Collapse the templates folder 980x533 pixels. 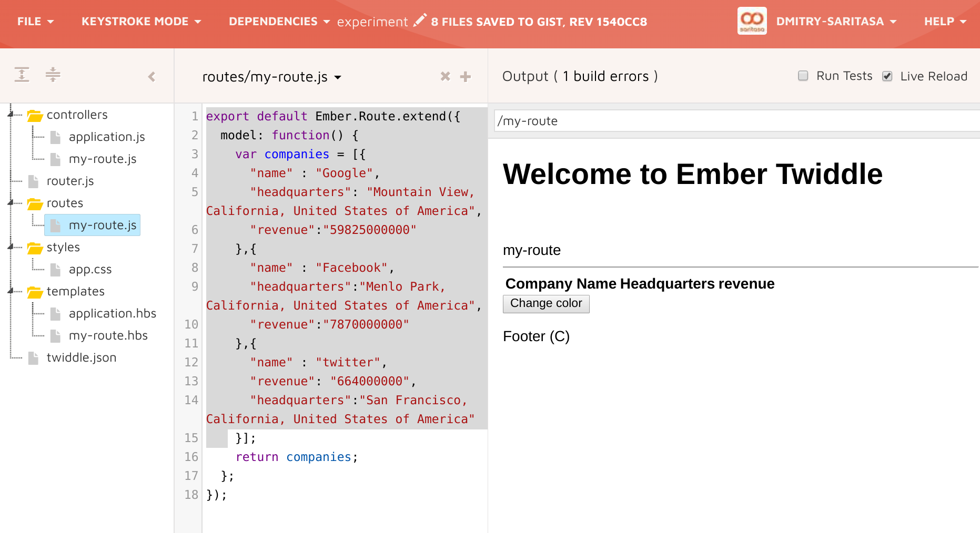pos(11,291)
